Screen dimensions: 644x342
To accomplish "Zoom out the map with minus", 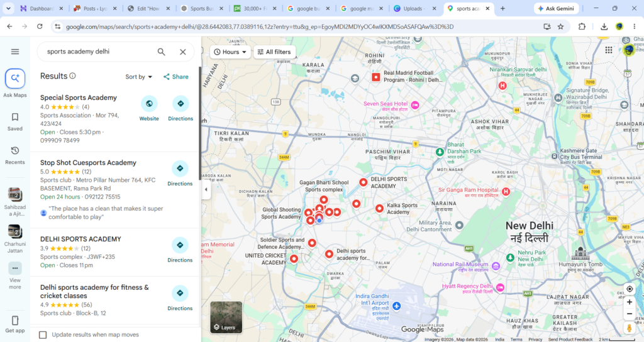I will coord(629,314).
